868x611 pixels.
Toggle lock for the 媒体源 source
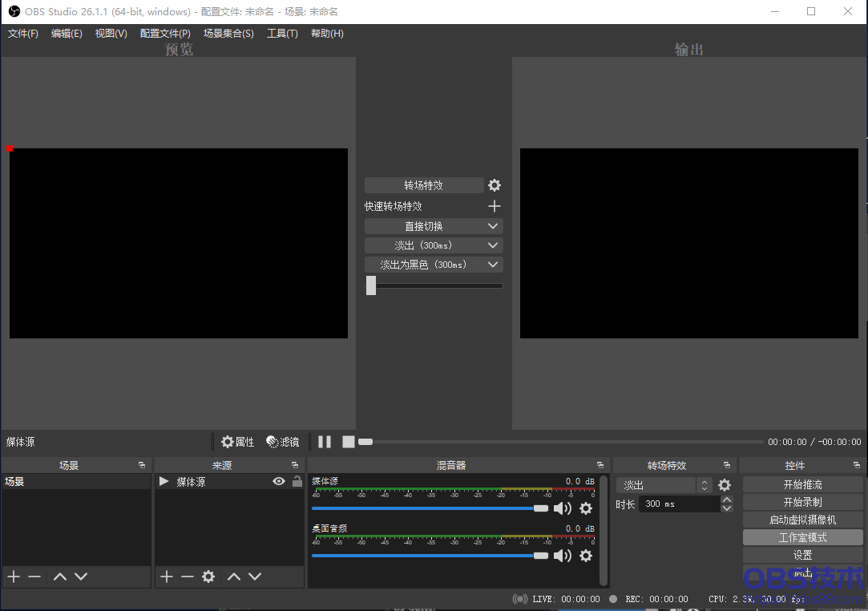[297, 481]
